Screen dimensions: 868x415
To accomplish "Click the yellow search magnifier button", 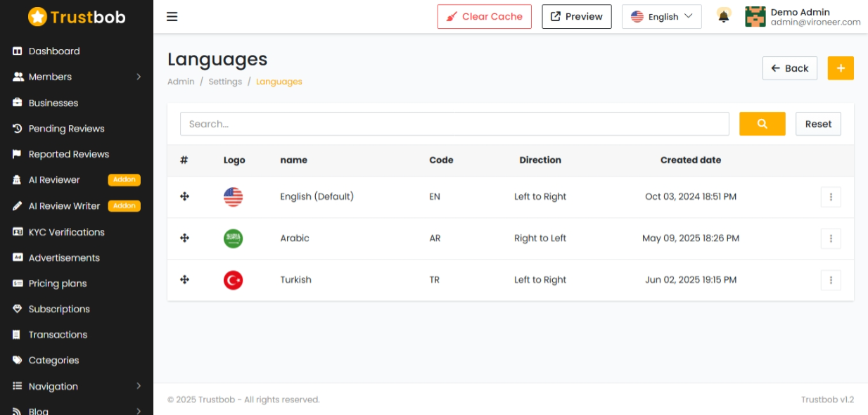I will pyautogui.click(x=762, y=124).
